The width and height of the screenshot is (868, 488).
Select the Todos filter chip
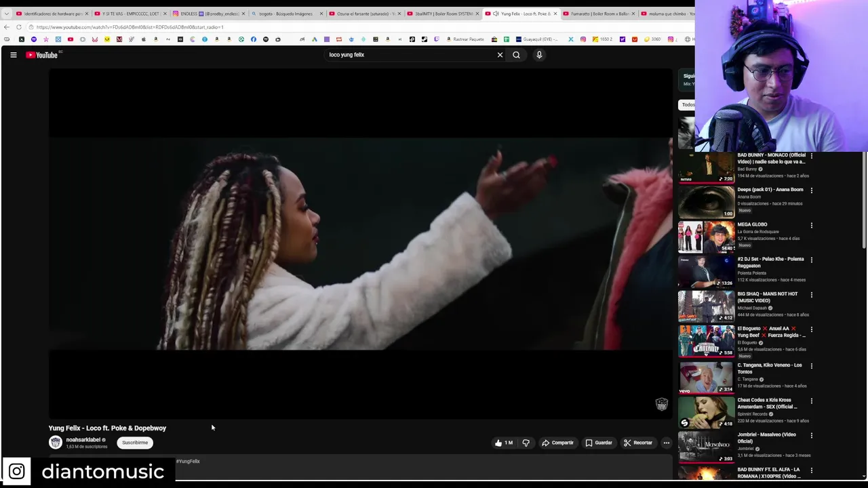688,105
